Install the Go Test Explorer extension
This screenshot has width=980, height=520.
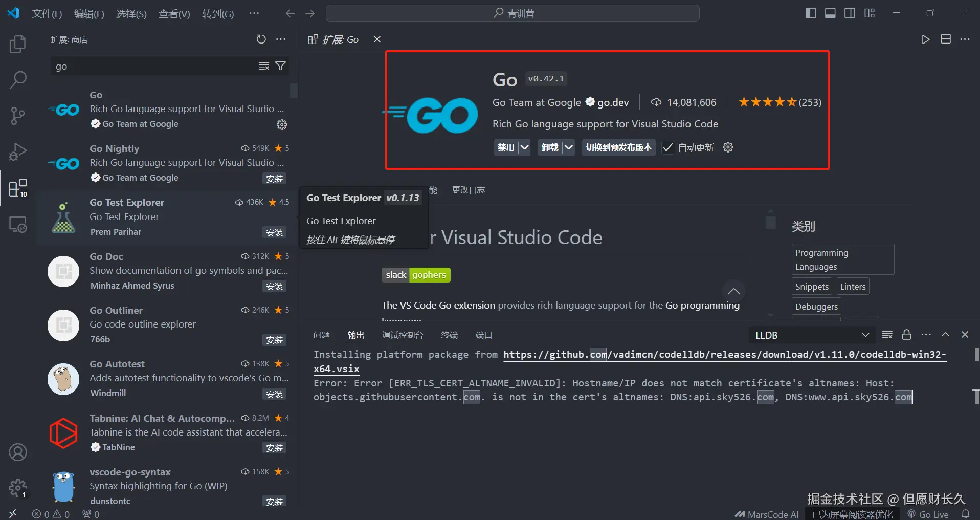274,232
